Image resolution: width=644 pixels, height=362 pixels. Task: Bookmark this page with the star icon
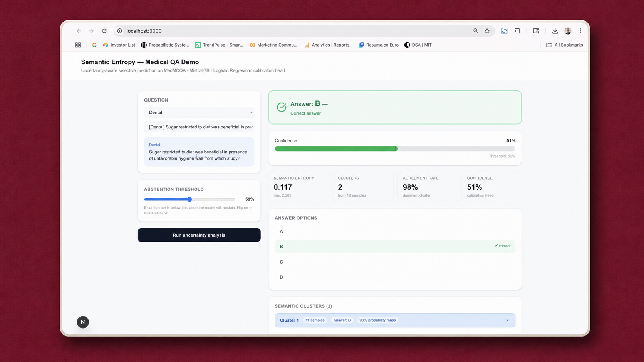[487, 31]
